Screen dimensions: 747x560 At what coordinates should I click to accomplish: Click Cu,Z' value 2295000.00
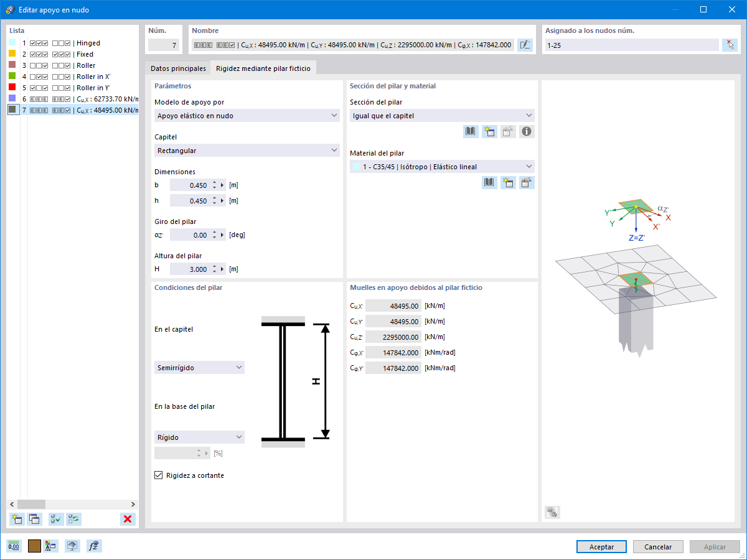pyautogui.click(x=393, y=337)
